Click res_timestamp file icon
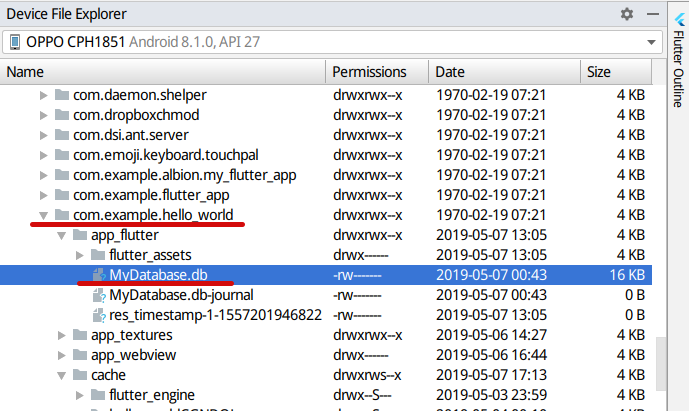This screenshot has height=411, width=689. coord(99,315)
